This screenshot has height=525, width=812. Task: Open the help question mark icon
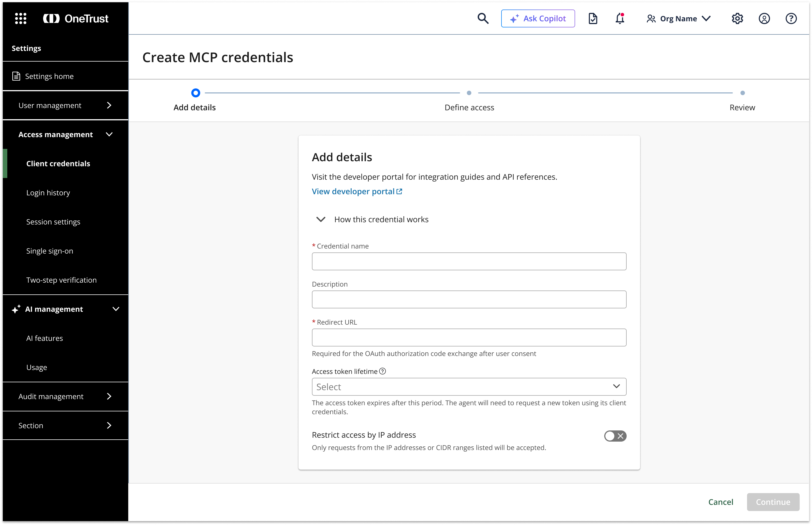coord(791,18)
